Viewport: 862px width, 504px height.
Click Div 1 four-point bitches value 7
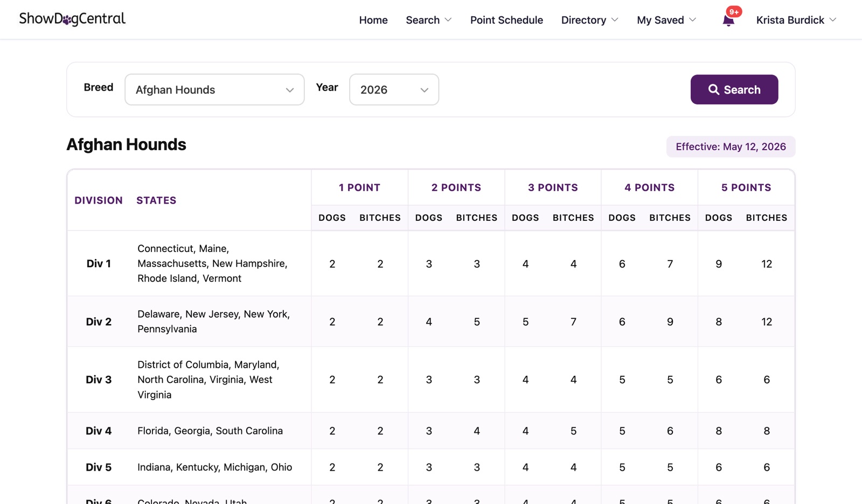pyautogui.click(x=670, y=264)
